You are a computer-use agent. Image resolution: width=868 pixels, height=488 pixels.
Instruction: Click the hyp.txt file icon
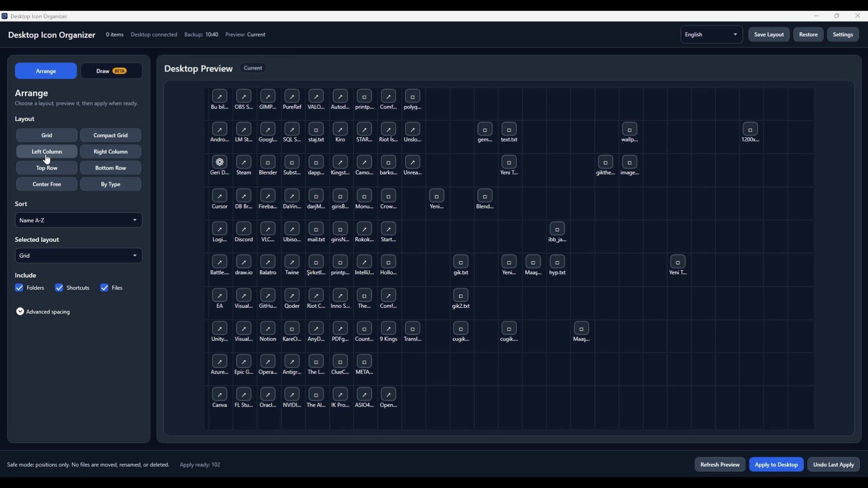point(558,262)
